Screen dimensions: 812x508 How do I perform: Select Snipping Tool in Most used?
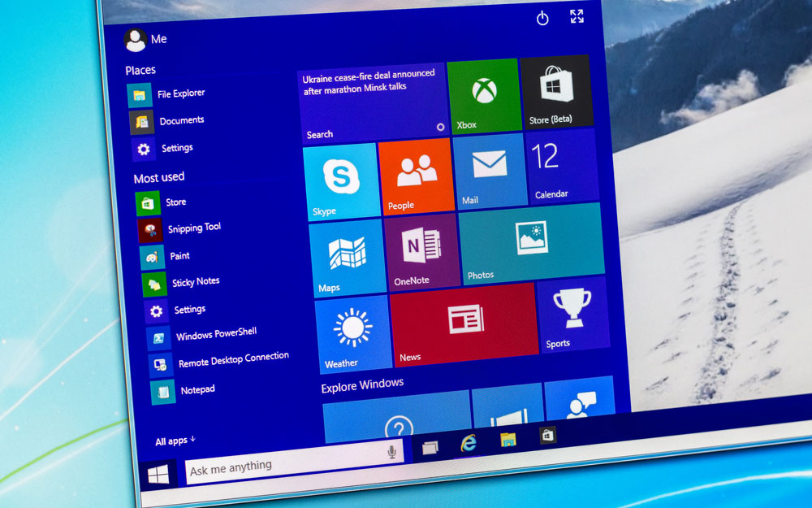(193, 228)
